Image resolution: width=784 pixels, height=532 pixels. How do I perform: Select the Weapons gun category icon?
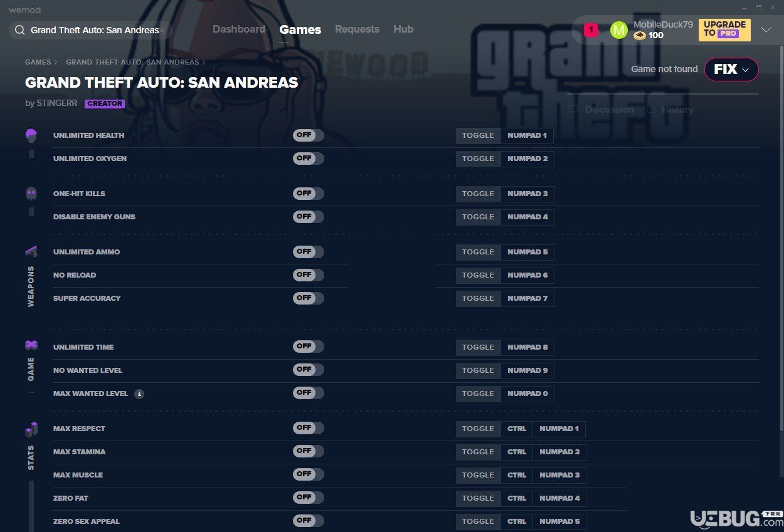[31, 251]
